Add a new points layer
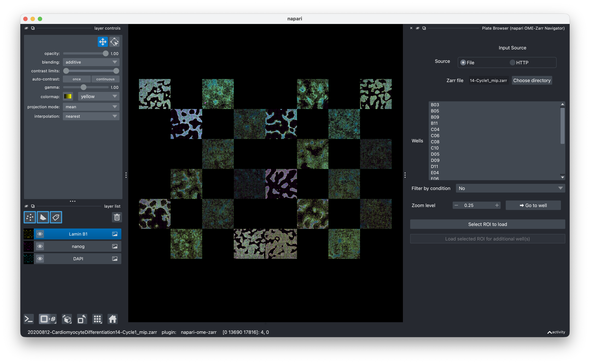The width and height of the screenshot is (590, 364). pos(30,217)
